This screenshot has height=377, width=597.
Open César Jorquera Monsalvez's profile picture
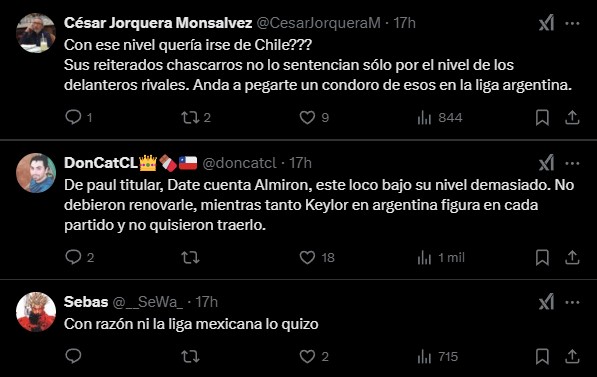(x=36, y=33)
